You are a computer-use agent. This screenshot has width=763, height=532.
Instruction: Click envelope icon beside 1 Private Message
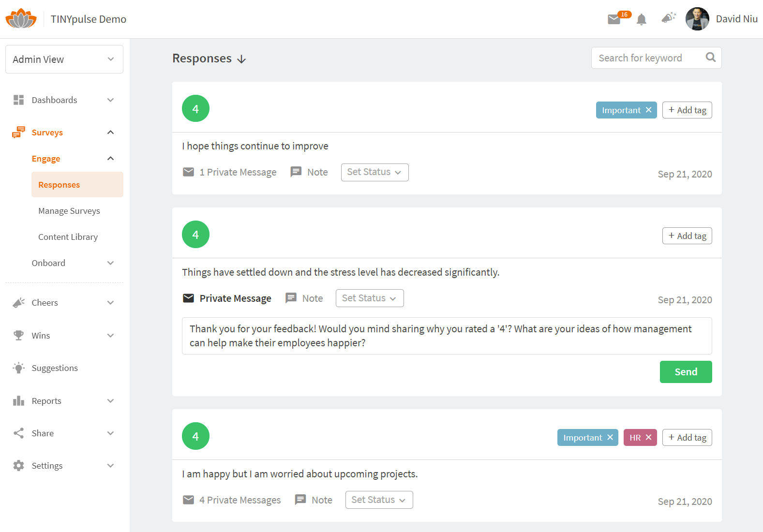click(188, 172)
